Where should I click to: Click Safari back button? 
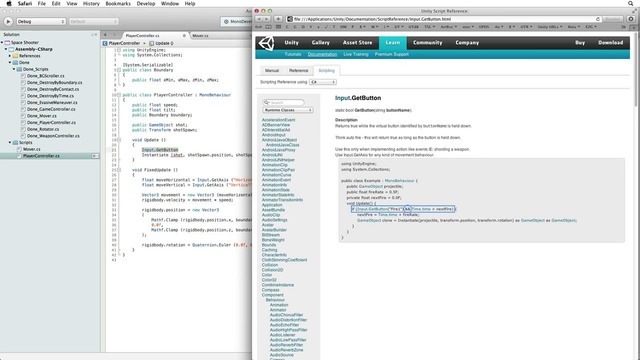pos(259,19)
